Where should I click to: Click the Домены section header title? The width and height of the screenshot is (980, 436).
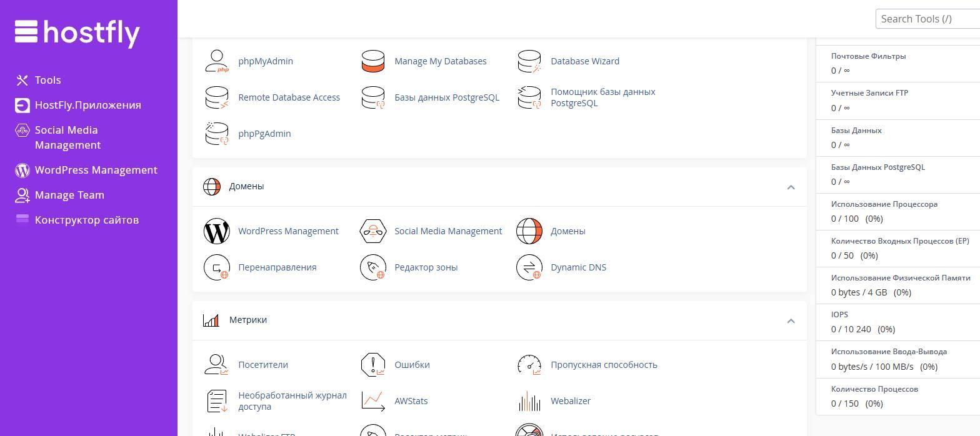(246, 186)
